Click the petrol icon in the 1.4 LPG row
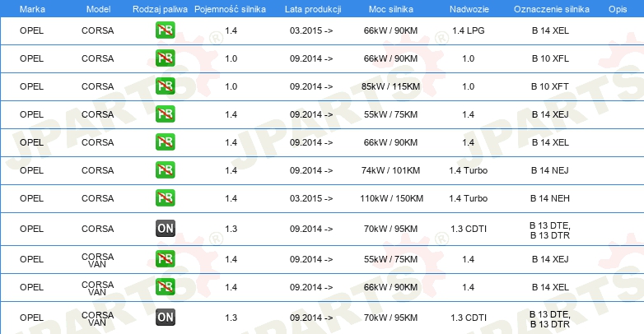The width and height of the screenshot is (644, 334). pyautogui.click(x=165, y=30)
